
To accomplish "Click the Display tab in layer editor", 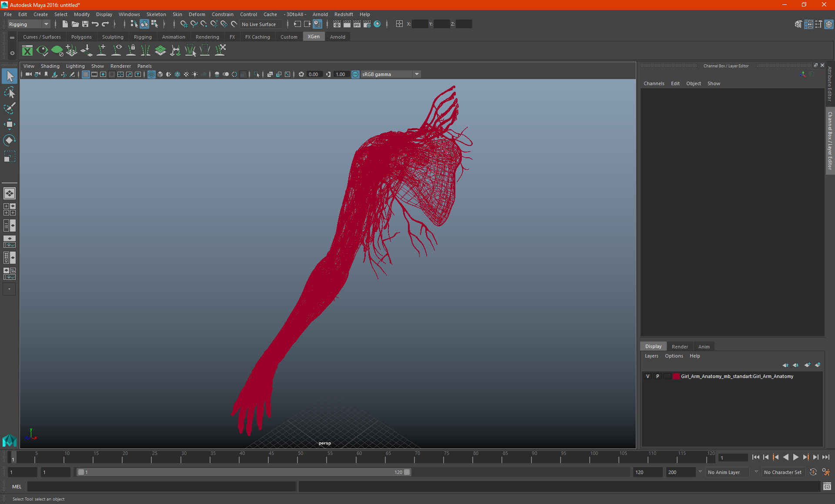I will pos(653,346).
